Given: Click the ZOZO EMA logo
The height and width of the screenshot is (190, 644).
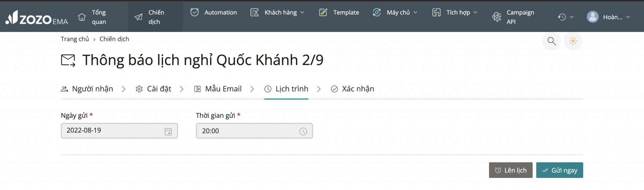Looking at the screenshot, I should pyautogui.click(x=37, y=17).
